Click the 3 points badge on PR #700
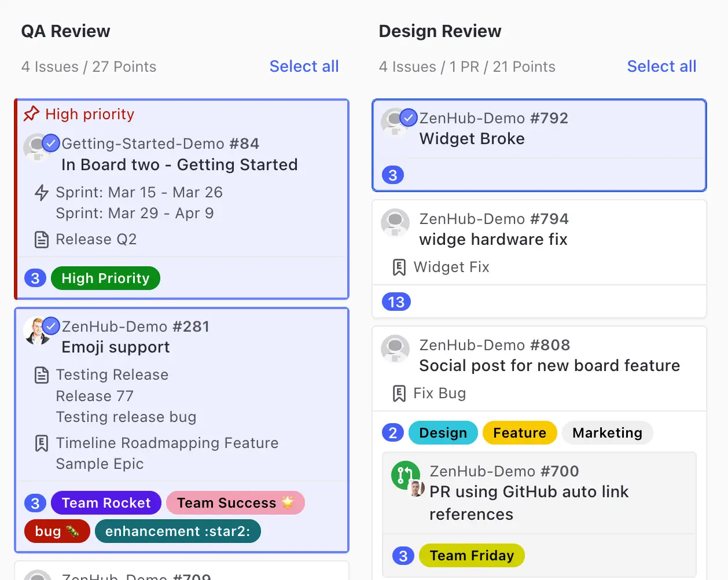The image size is (728, 580). coord(403,556)
